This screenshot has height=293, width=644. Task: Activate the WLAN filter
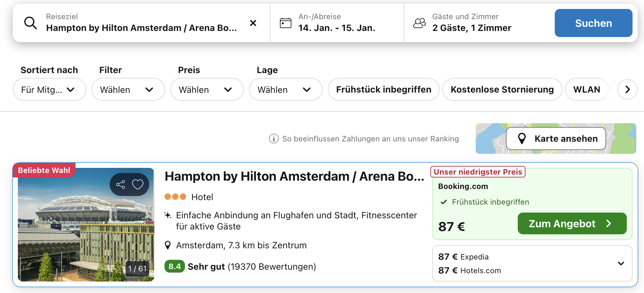coord(587,89)
